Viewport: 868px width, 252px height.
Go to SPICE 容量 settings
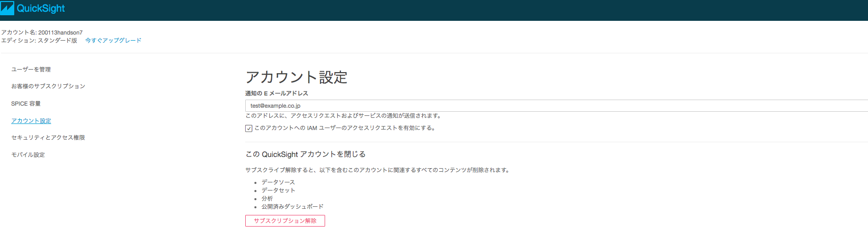pyautogui.click(x=26, y=104)
